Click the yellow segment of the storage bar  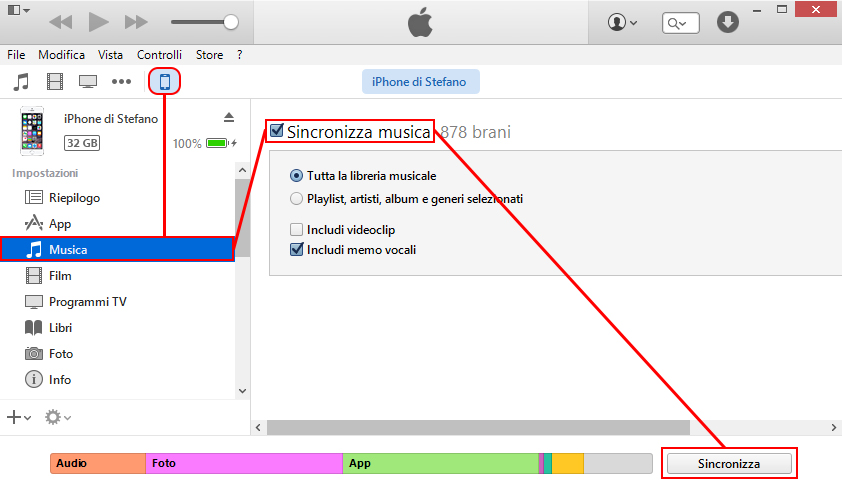pyautogui.click(x=568, y=464)
